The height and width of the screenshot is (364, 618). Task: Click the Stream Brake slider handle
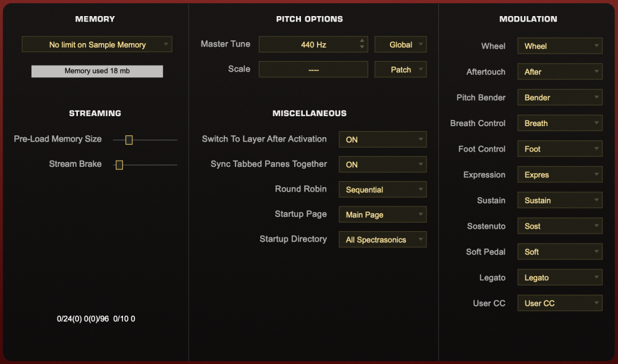click(x=119, y=165)
